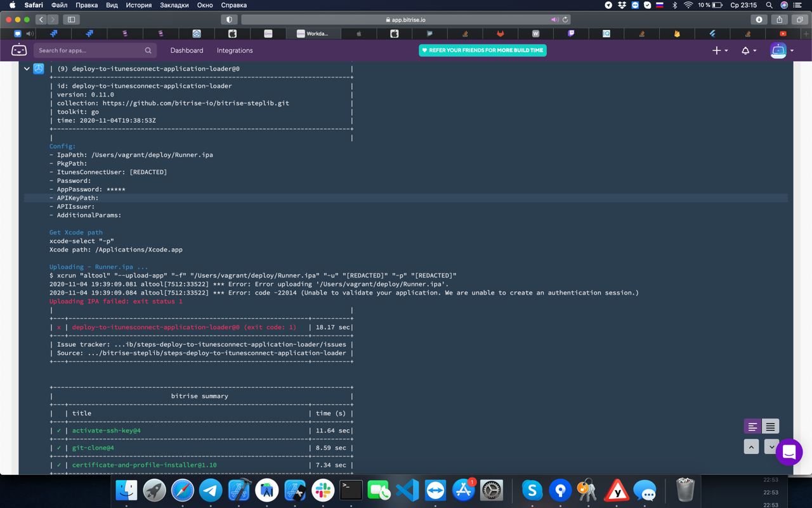Open the Safari share menu

pyautogui.click(x=780, y=20)
